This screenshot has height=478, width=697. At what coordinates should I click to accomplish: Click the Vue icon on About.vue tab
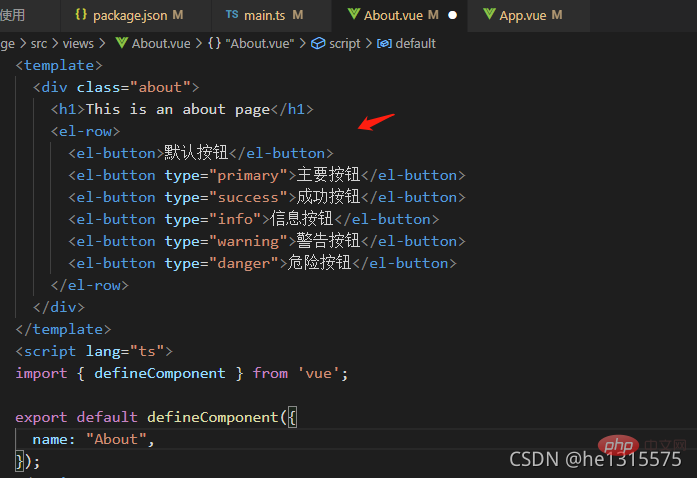(354, 15)
